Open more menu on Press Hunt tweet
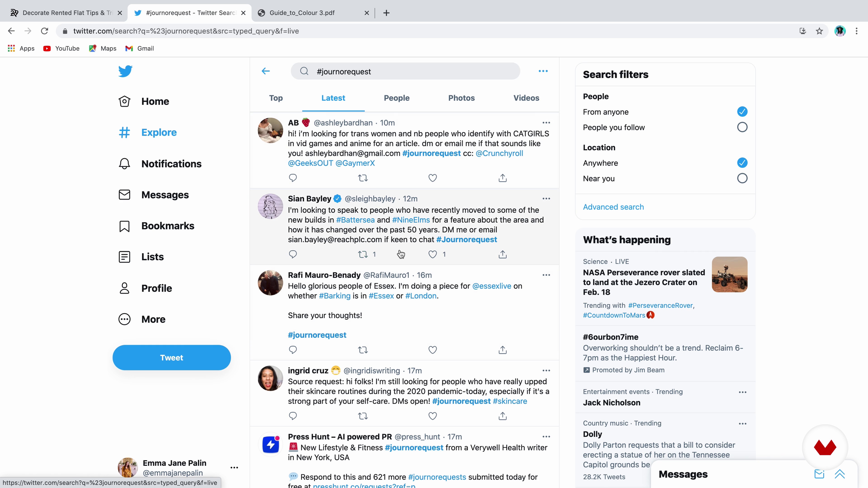This screenshot has height=488, width=868. pos(546,436)
